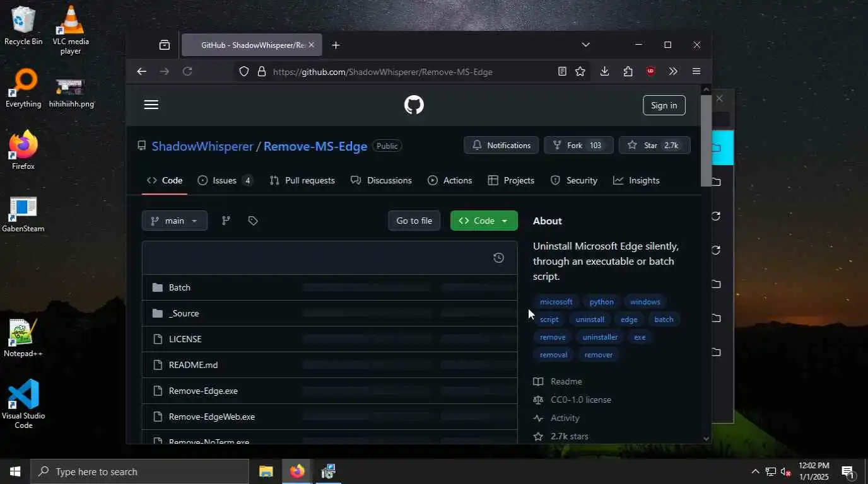
Task: Open tracking protection shield in address bar
Action: [244, 71]
